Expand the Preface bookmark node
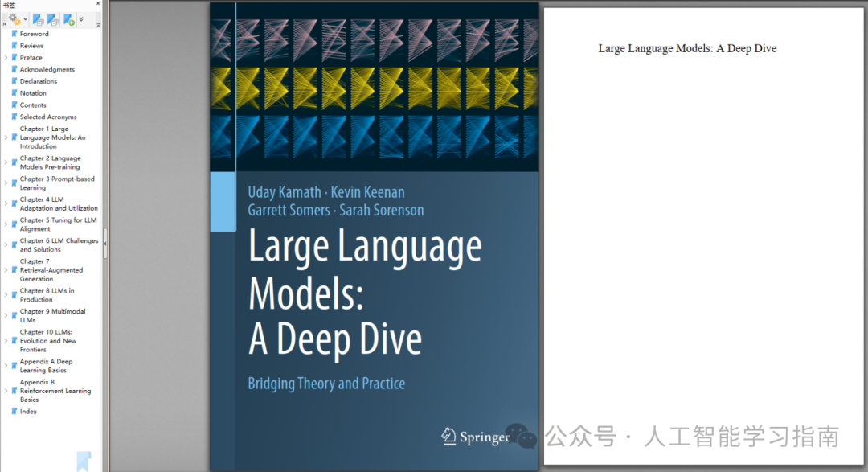Screen dimensions: 868x472 point(6,58)
